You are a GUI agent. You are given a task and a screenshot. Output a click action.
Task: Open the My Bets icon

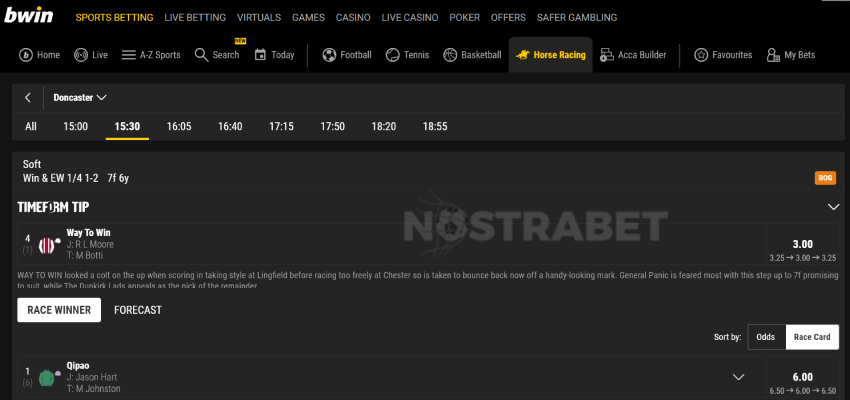tap(773, 55)
